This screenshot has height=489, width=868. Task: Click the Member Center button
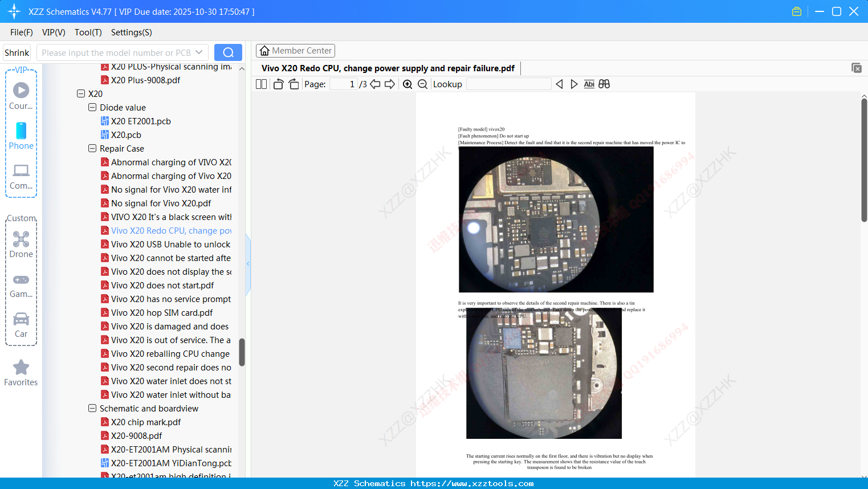point(295,50)
